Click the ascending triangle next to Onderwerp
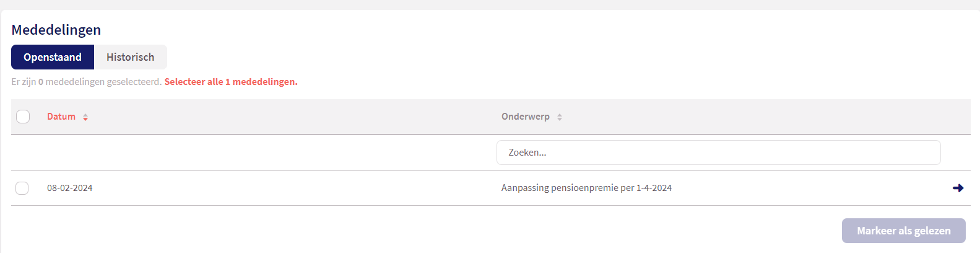The width and height of the screenshot is (980, 253). click(560, 115)
